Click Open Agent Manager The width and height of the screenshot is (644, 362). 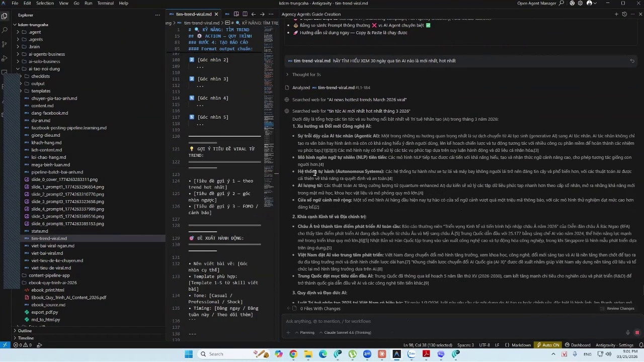[x=537, y=3]
